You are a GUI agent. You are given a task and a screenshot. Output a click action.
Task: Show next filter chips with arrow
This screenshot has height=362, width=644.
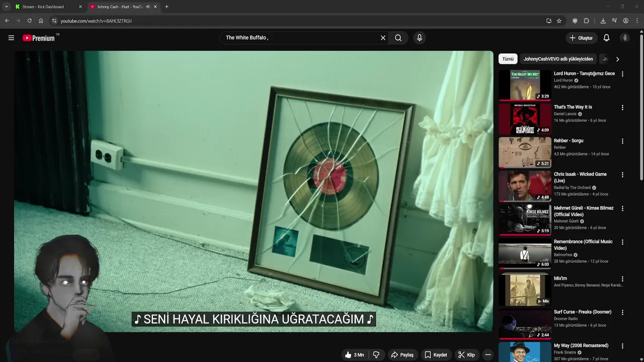pos(617,59)
